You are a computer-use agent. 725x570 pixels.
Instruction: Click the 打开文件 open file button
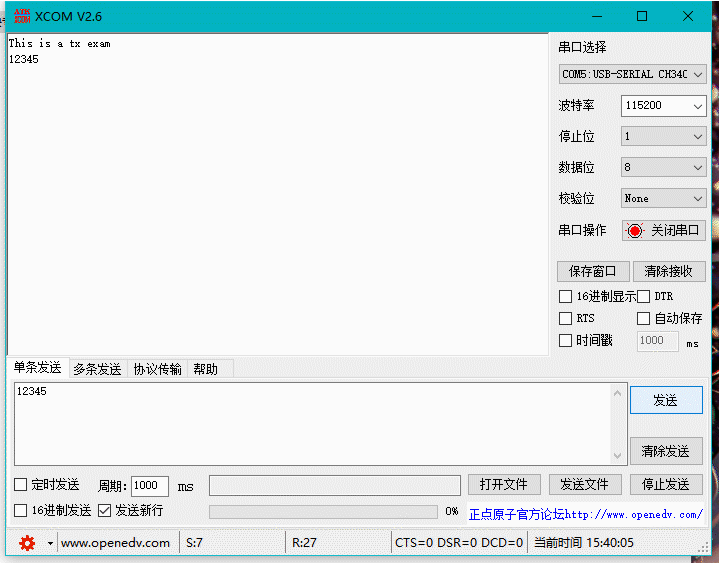(504, 484)
